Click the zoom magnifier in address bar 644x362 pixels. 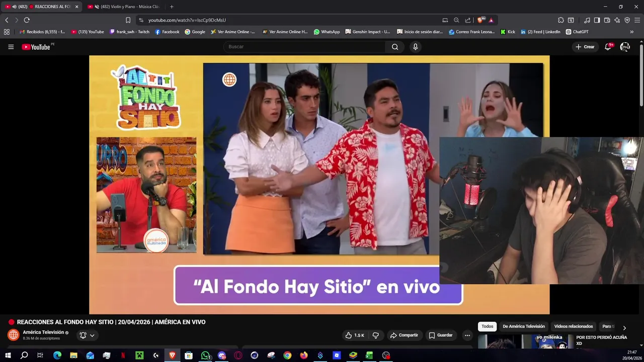(456, 20)
